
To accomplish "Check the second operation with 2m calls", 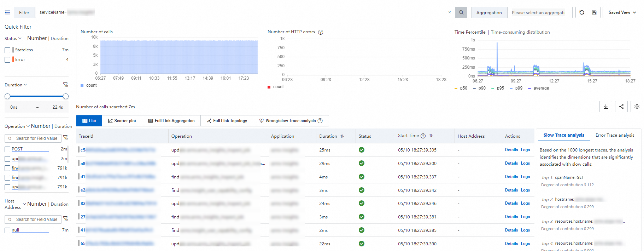I will [x=7, y=159].
